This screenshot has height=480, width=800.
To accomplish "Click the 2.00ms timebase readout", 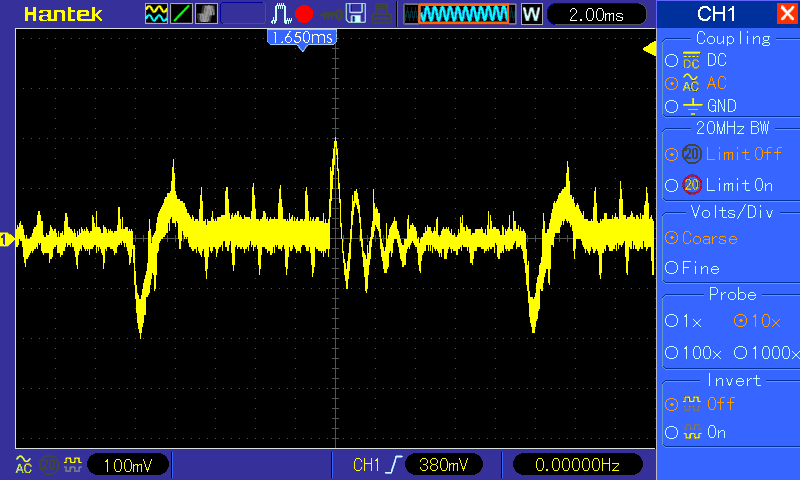I will [x=596, y=14].
